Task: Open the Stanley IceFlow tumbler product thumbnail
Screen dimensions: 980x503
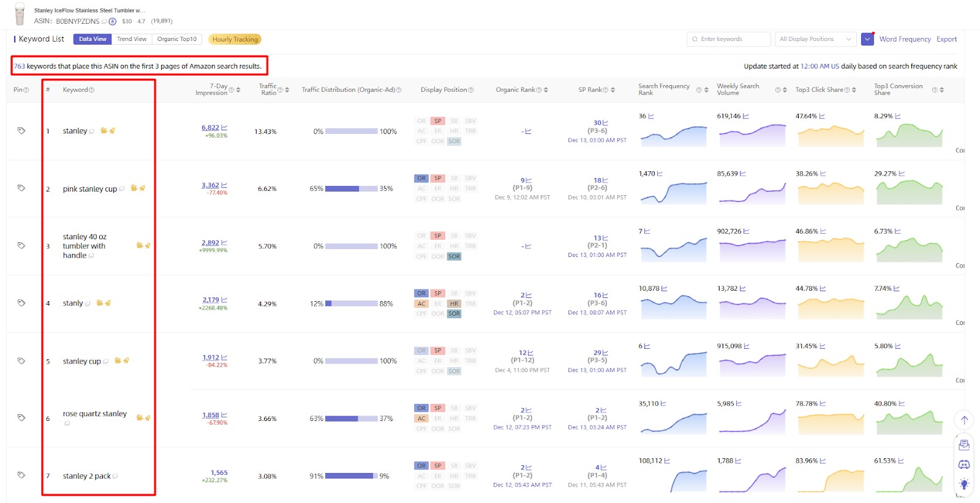Action: pyautogui.click(x=20, y=14)
